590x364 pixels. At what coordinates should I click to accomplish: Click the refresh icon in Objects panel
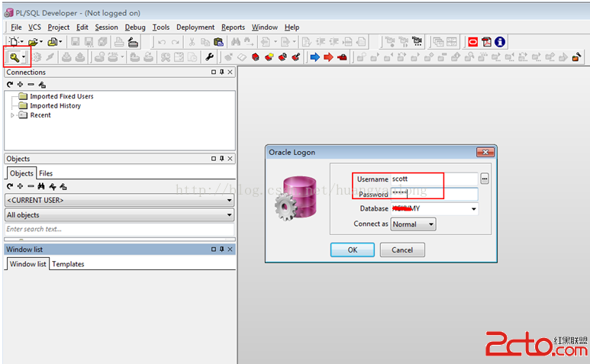[x=10, y=186]
